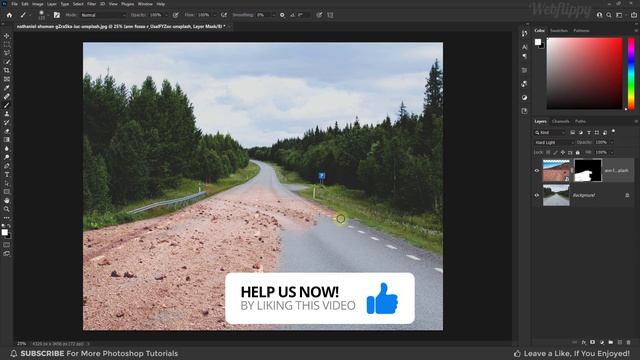Select the Gradient tool
The image size is (640, 360).
pyautogui.click(x=7, y=140)
